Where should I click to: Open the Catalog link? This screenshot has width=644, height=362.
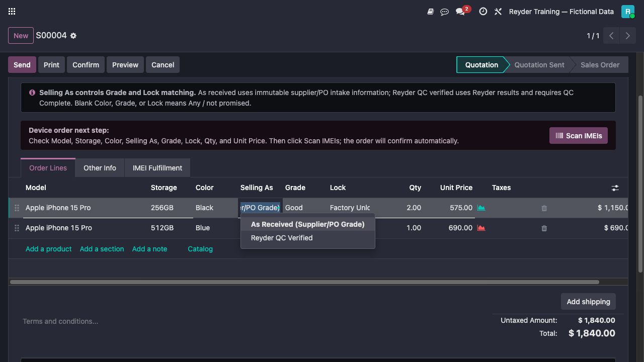pyautogui.click(x=200, y=249)
